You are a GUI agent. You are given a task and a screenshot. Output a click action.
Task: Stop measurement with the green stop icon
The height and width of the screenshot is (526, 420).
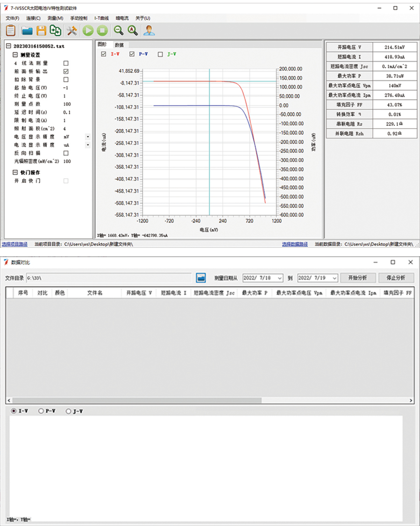pos(102,30)
